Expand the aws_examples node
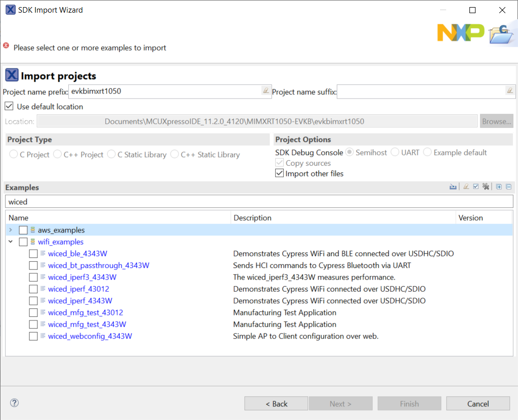The width and height of the screenshot is (518, 420). point(10,229)
